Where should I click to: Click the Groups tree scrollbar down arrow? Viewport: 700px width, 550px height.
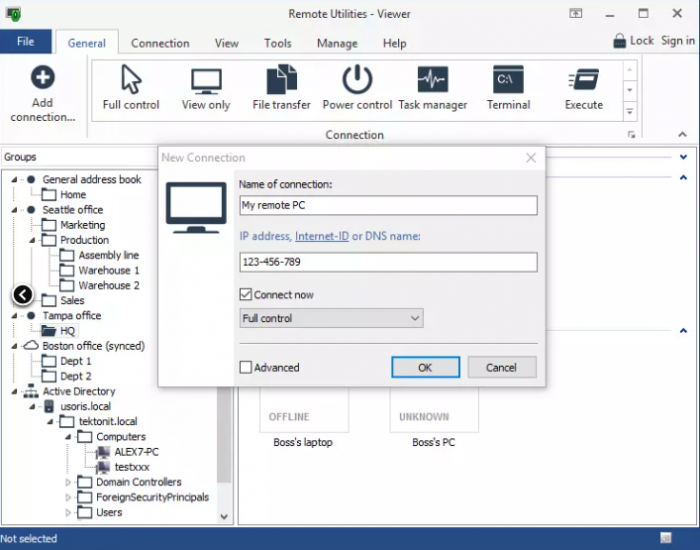224,517
